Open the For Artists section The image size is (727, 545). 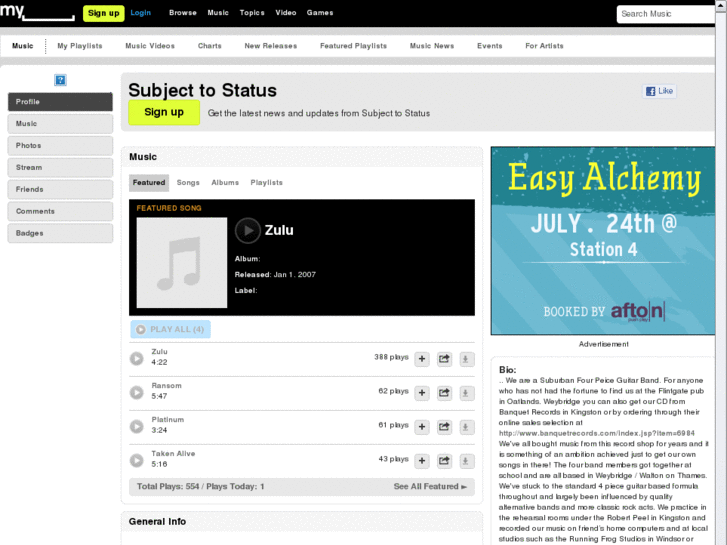pyautogui.click(x=544, y=46)
